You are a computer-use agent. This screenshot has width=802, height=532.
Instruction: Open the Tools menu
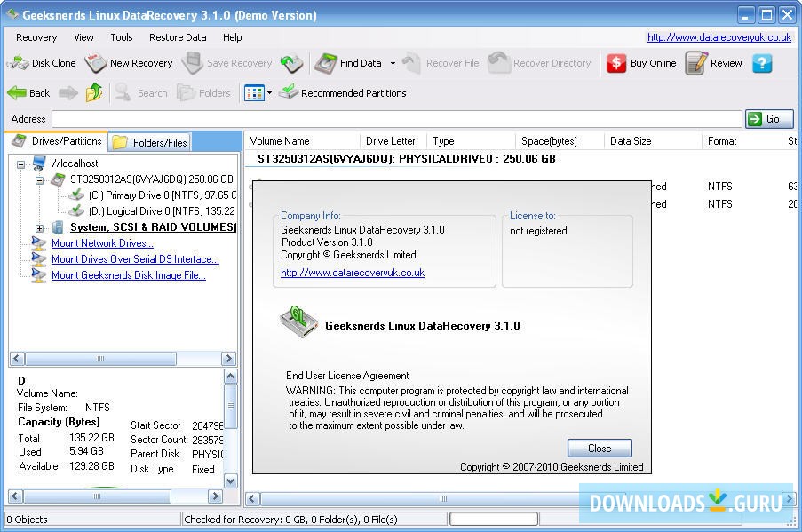(x=121, y=37)
